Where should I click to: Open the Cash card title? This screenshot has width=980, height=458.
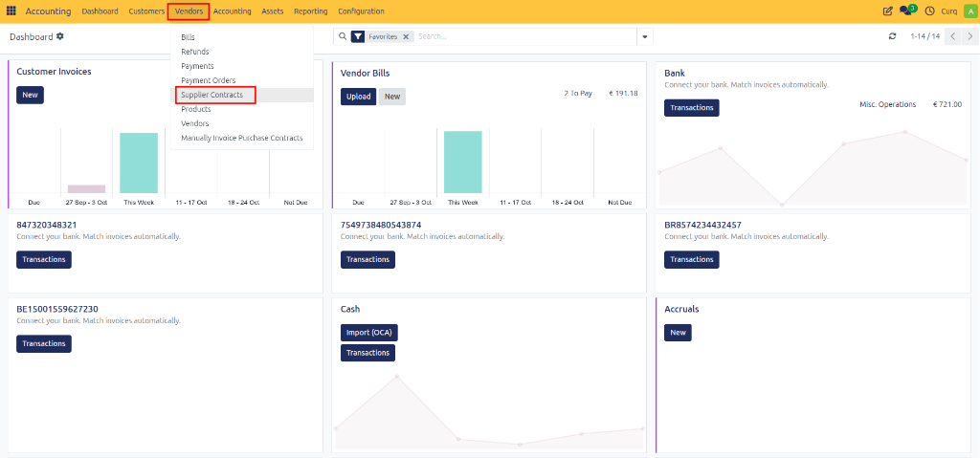(x=350, y=309)
